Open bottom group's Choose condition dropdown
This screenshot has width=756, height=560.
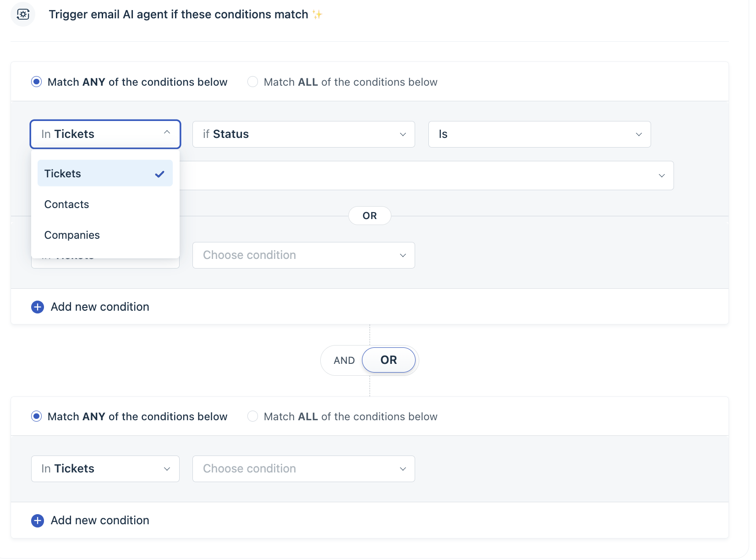pyautogui.click(x=303, y=469)
